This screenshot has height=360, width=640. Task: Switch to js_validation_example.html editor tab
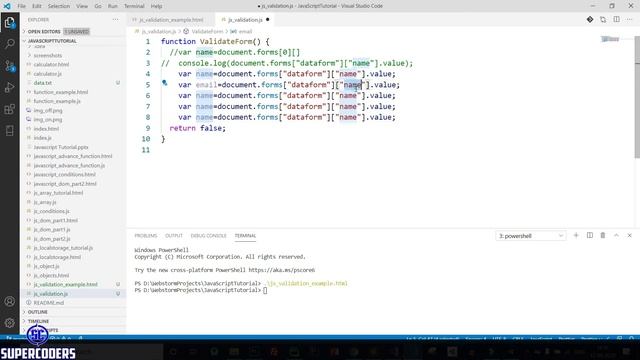coord(171,20)
